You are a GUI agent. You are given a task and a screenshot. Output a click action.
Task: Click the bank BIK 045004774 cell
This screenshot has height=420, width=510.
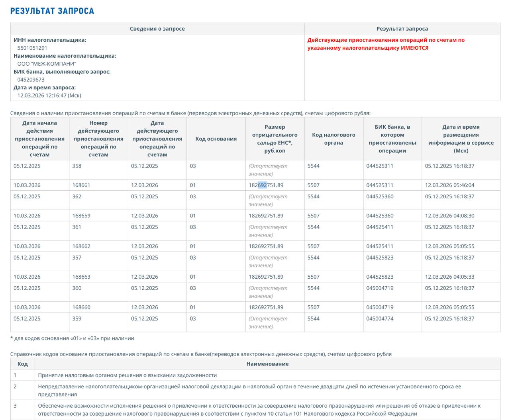pyautogui.click(x=380, y=318)
